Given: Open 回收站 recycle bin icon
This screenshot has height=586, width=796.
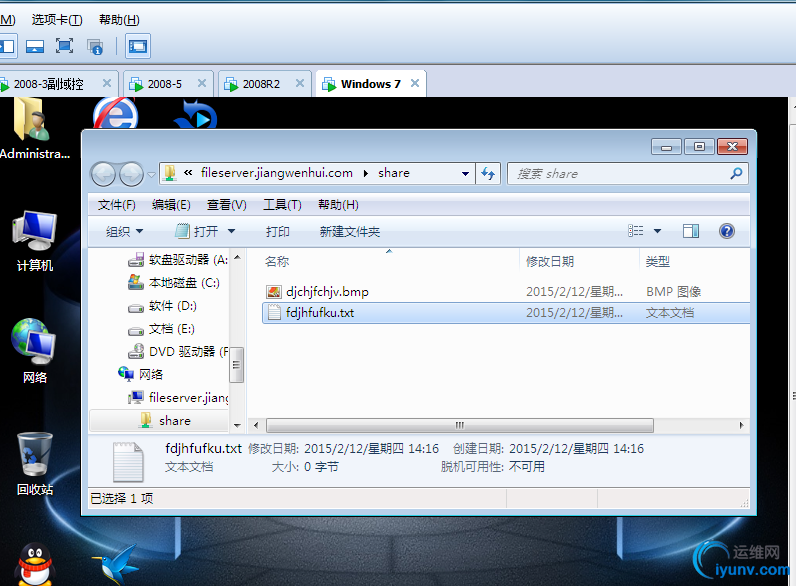Looking at the screenshot, I should click(x=35, y=464).
